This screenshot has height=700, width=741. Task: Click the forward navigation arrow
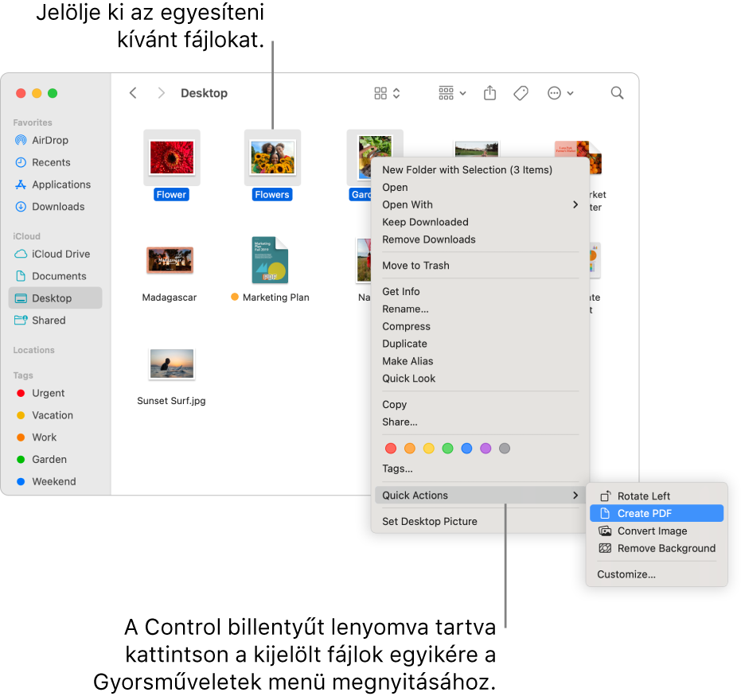[161, 93]
